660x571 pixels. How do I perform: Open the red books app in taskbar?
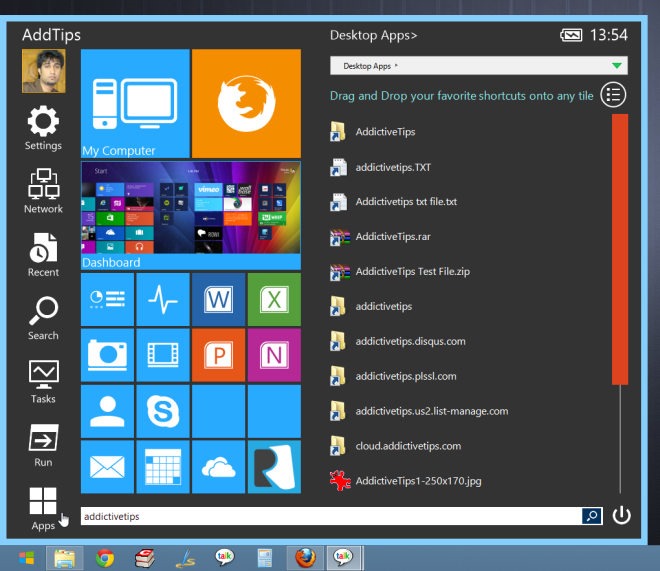144,558
